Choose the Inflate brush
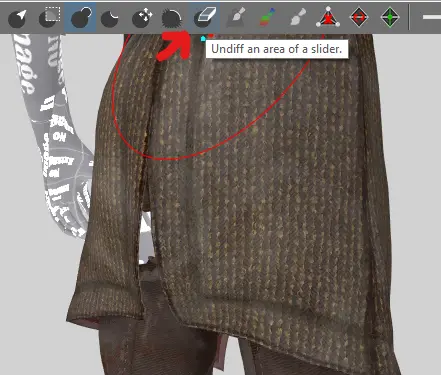 80,18
